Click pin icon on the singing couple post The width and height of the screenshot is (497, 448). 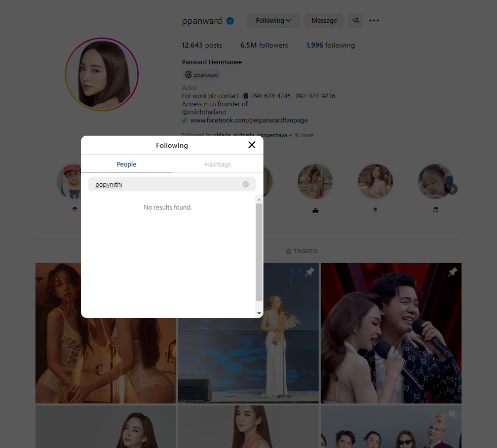click(452, 272)
